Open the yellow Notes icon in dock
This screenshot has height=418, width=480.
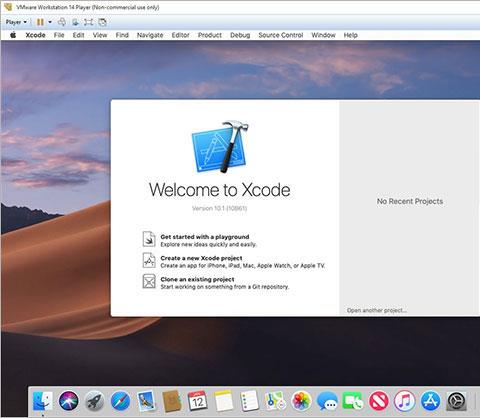point(224,401)
